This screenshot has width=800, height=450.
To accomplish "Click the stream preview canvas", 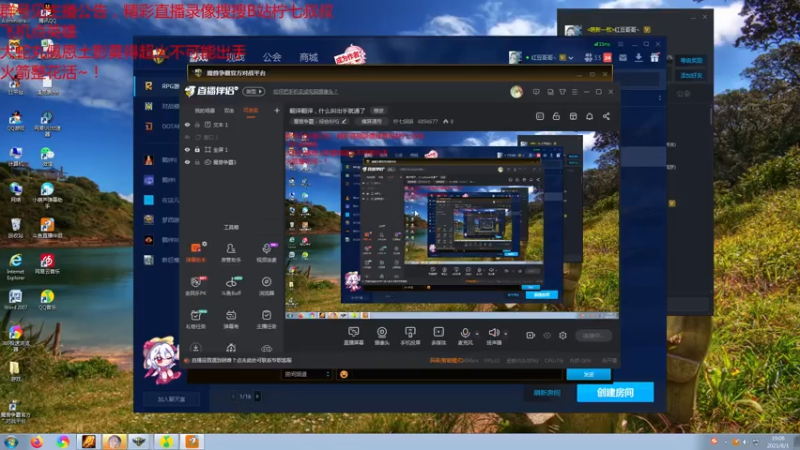I will click(452, 225).
